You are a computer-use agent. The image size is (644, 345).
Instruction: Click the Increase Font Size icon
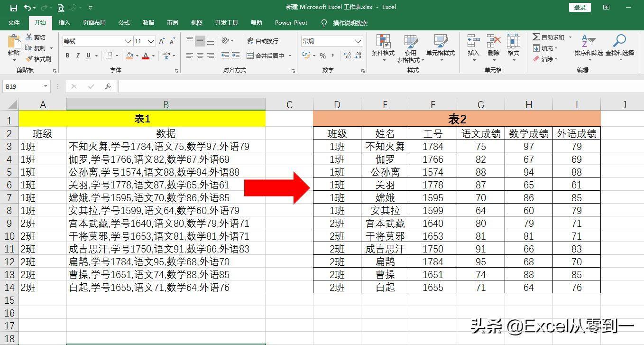[162, 41]
